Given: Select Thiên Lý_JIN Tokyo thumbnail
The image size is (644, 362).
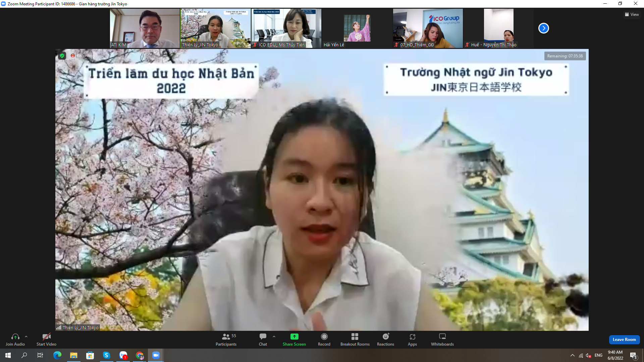Looking at the screenshot, I should click(216, 28).
